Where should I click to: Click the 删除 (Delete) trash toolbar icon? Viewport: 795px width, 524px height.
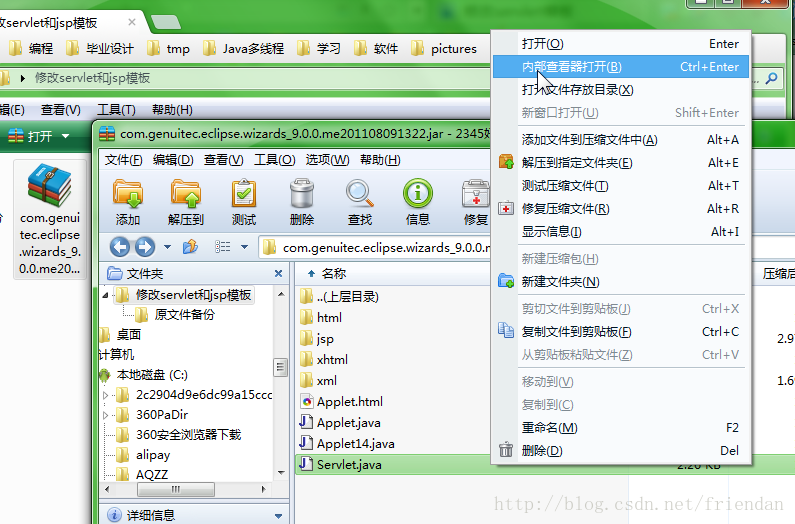click(x=302, y=202)
